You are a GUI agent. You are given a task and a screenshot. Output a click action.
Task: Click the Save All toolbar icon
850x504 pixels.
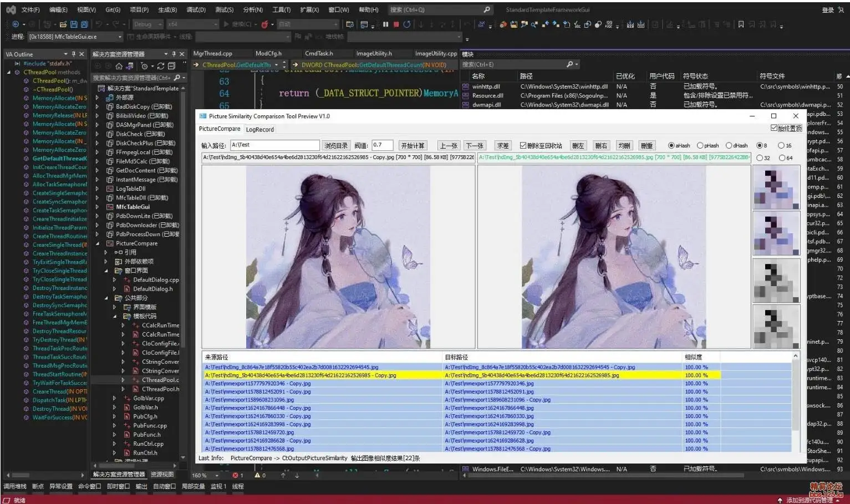[84, 24]
